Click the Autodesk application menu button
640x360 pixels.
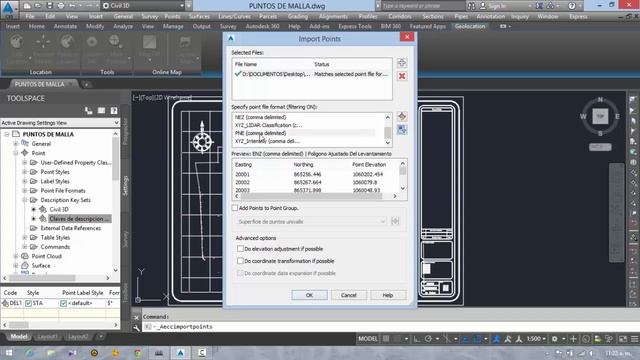click(9, 9)
